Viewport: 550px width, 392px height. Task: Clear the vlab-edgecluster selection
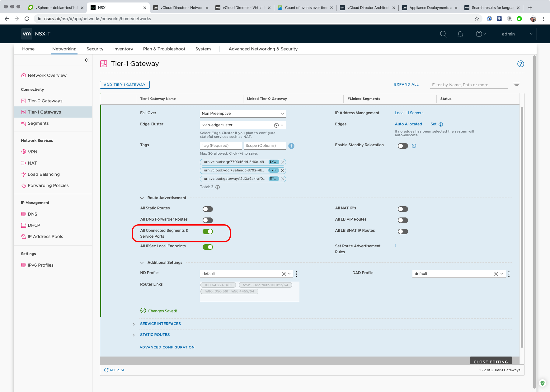click(x=276, y=125)
